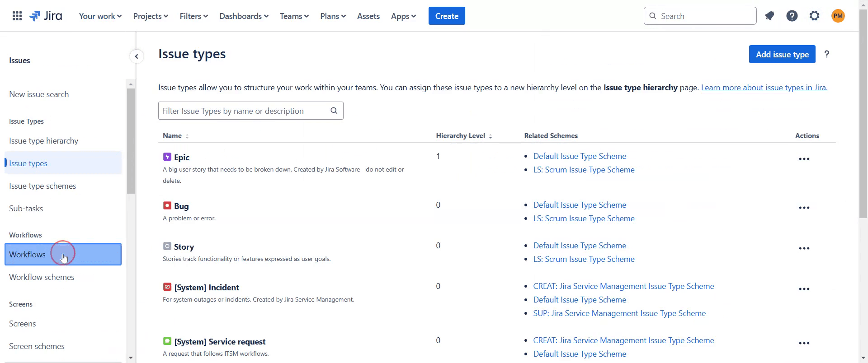868x363 pixels.
Task: Open the actions menu for the Epic row
Action: pyautogui.click(x=804, y=159)
